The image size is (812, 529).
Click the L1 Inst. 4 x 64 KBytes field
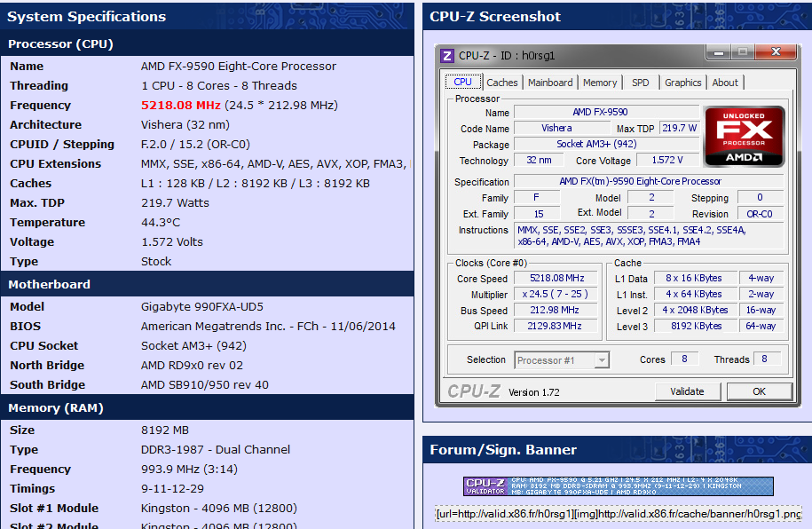click(696, 295)
